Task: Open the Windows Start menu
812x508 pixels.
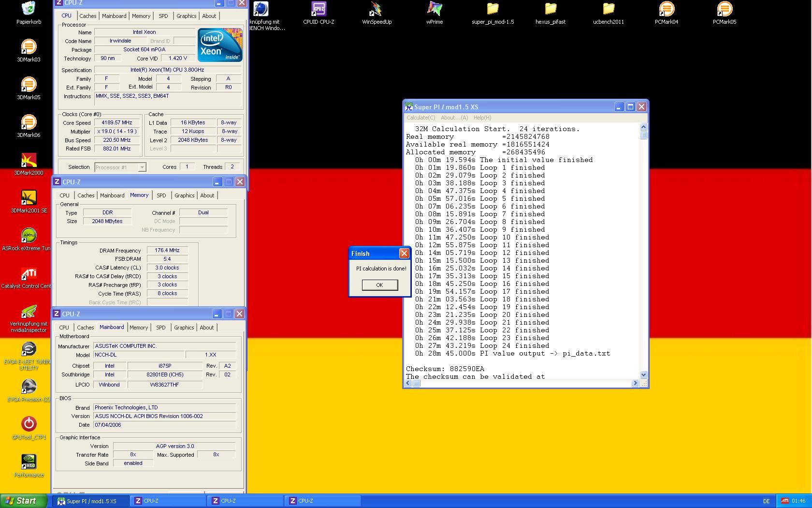Action: [x=24, y=501]
